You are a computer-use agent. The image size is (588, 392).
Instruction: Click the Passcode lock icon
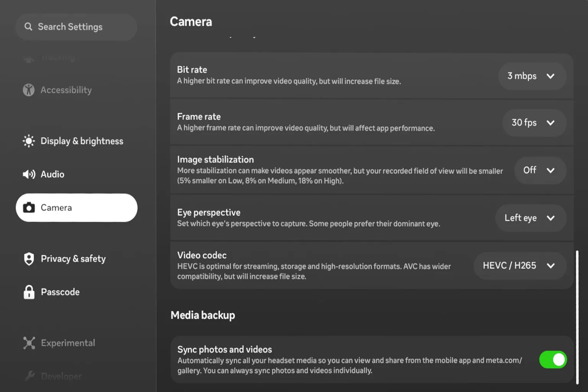coord(29,292)
